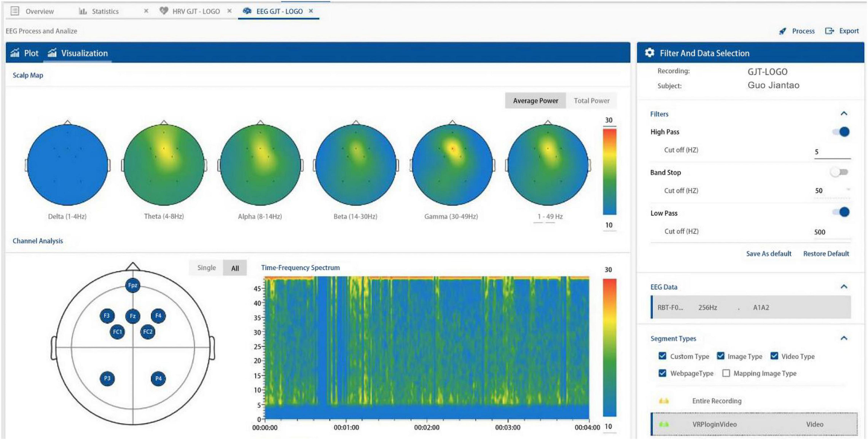Image resolution: width=868 pixels, height=440 pixels.
Task: Select the RBT-F0 256Hz A1A2 data row
Action: [751, 307]
